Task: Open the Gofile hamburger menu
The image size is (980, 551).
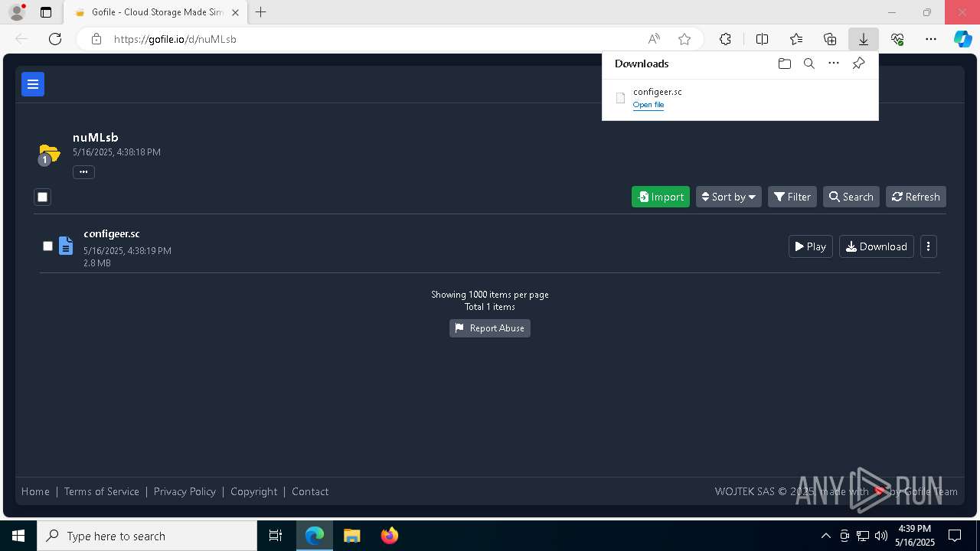Action: tap(33, 84)
